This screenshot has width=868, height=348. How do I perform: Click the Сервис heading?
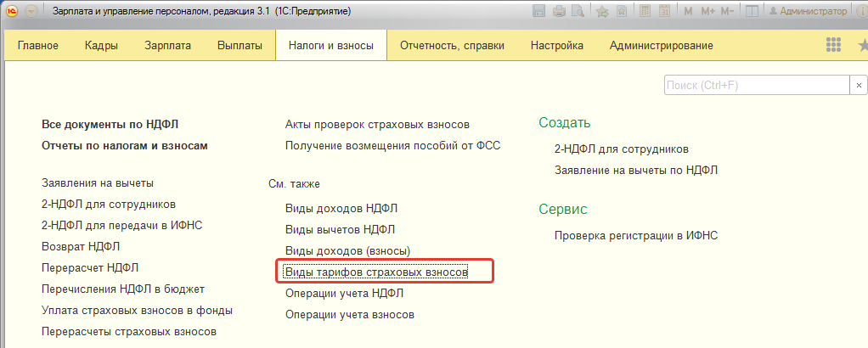[563, 209]
